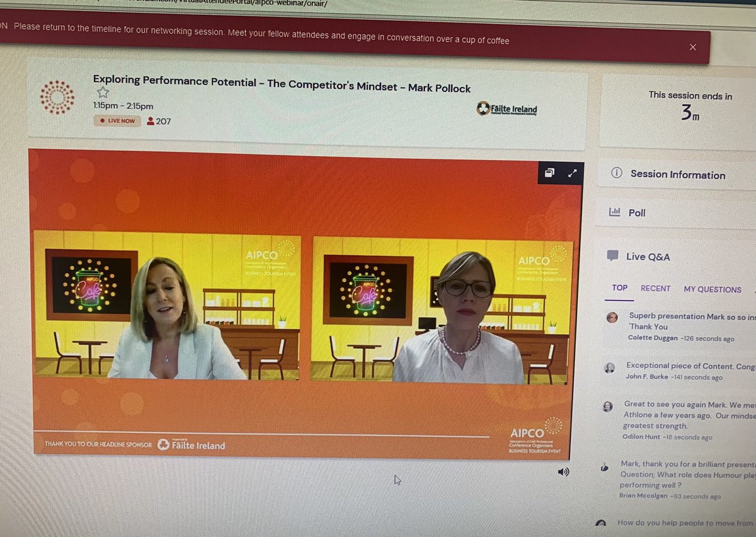
Task: Click the 1:15pm - 2:15pm session time
Action: coord(123,106)
